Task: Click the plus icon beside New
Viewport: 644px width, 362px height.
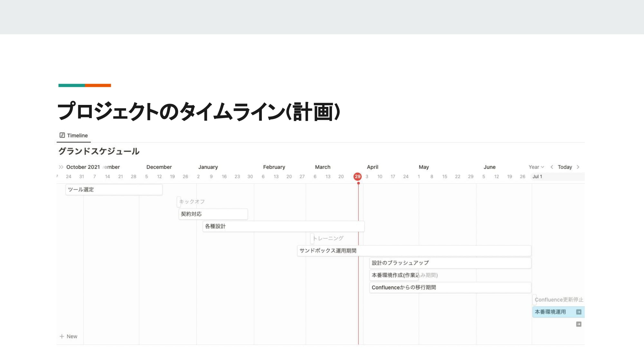Action: pos(62,336)
